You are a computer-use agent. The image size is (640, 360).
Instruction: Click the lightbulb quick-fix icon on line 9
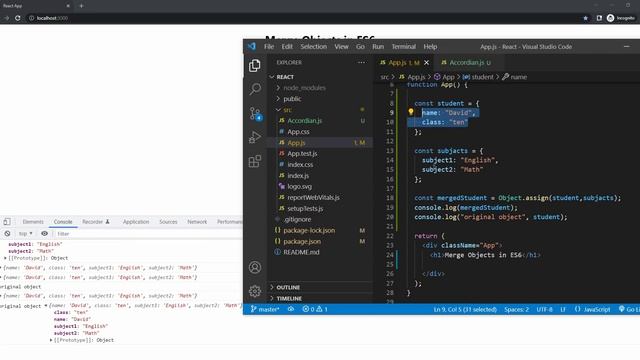pyautogui.click(x=411, y=111)
